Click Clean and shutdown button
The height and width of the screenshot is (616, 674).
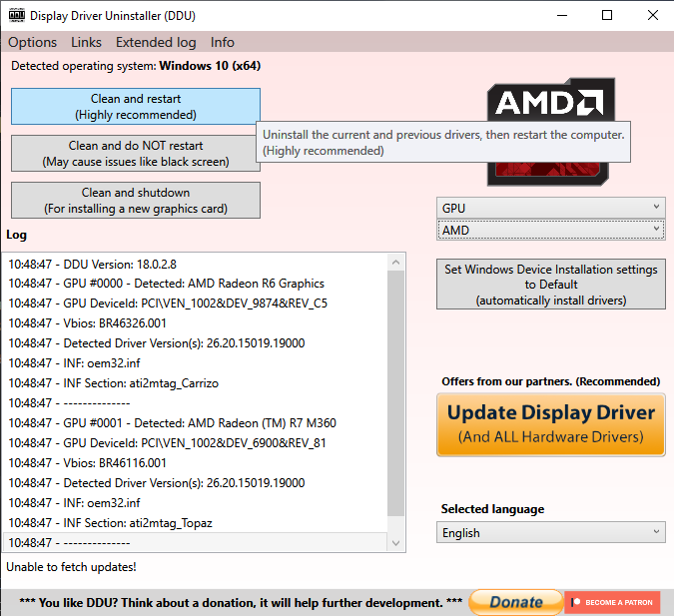tap(136, 201)
